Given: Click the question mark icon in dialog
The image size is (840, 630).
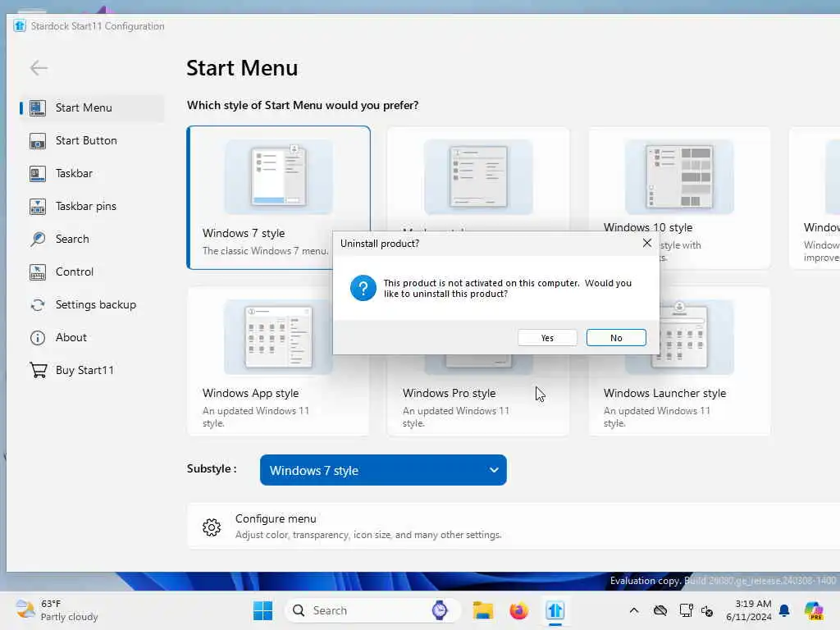Looking at the screenshot, I should click(x=363, y=288).
